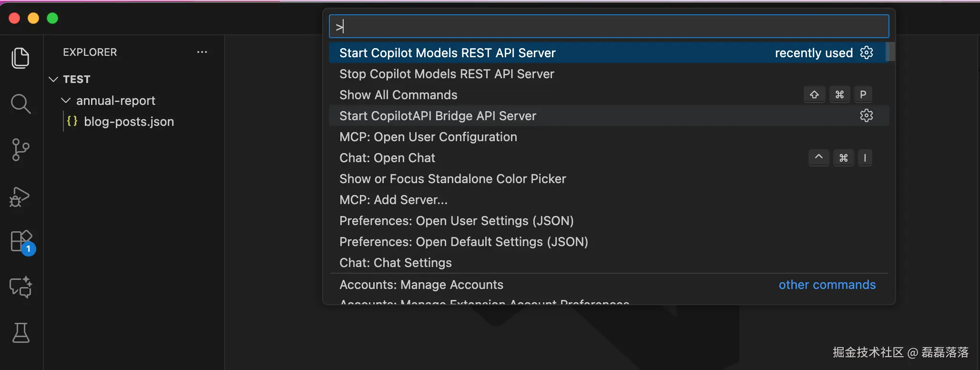
Task: Open the Run and Debug view
Action: (x=20, y=196)
